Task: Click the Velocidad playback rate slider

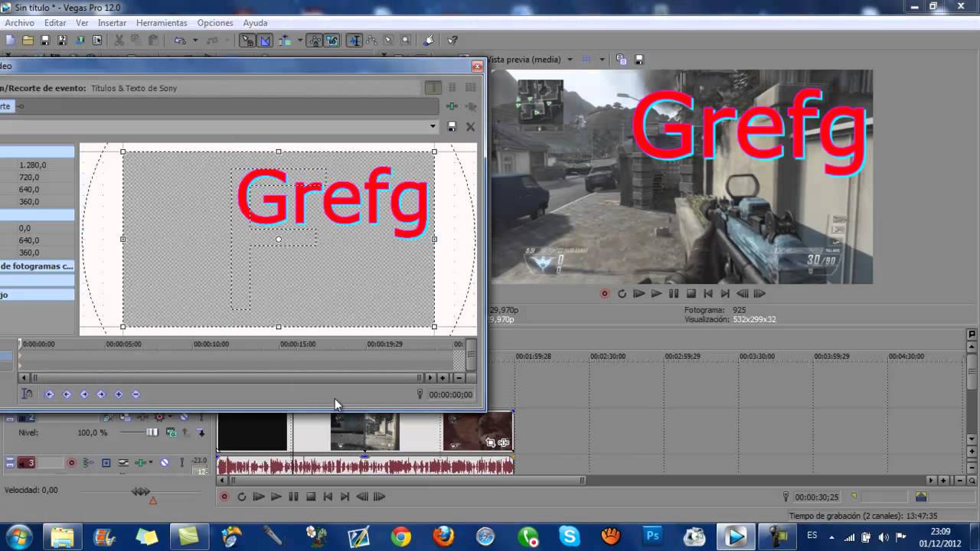Action: 141,491
